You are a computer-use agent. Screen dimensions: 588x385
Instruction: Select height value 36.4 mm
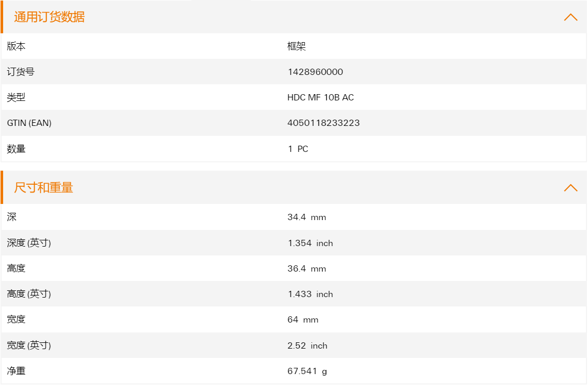pos(307,268)
